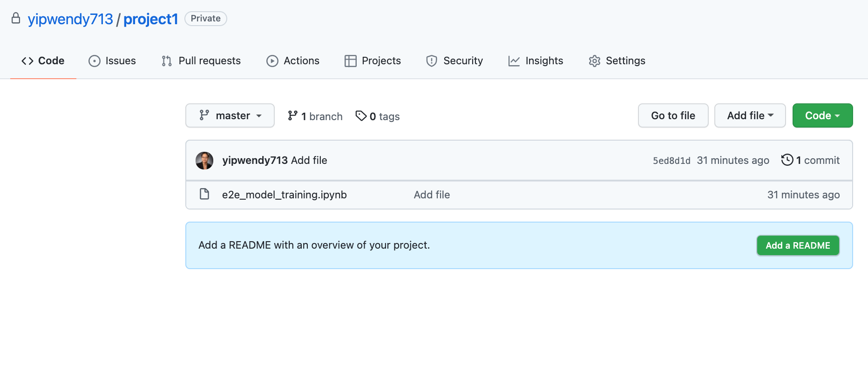Image resolution: width=868 pixels, height=379 pixels.
Task: Click the file icon beside e2e_model_training.ipynb
Action: pyautogui.click(x=204, y=194)
